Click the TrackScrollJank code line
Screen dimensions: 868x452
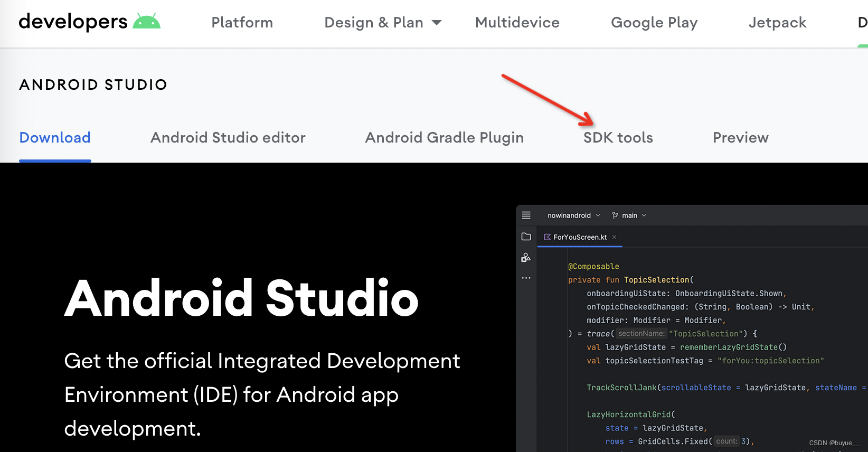coord(726,388)
